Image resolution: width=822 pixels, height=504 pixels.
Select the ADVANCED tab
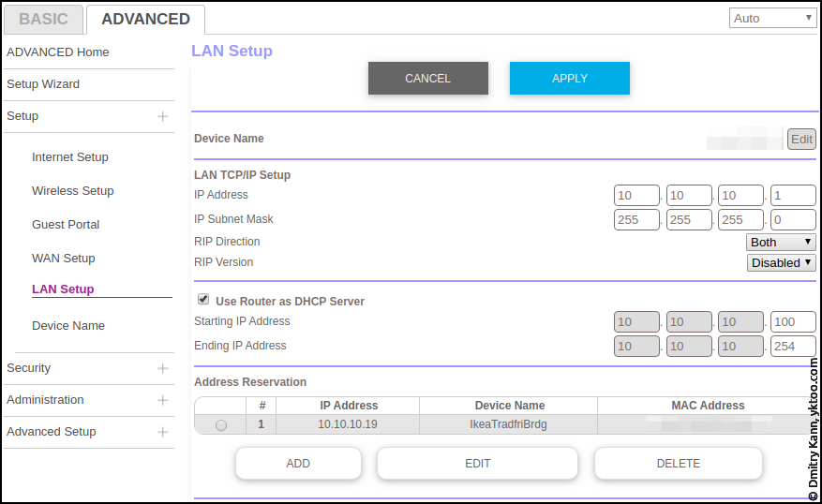(x=145, y=20)
